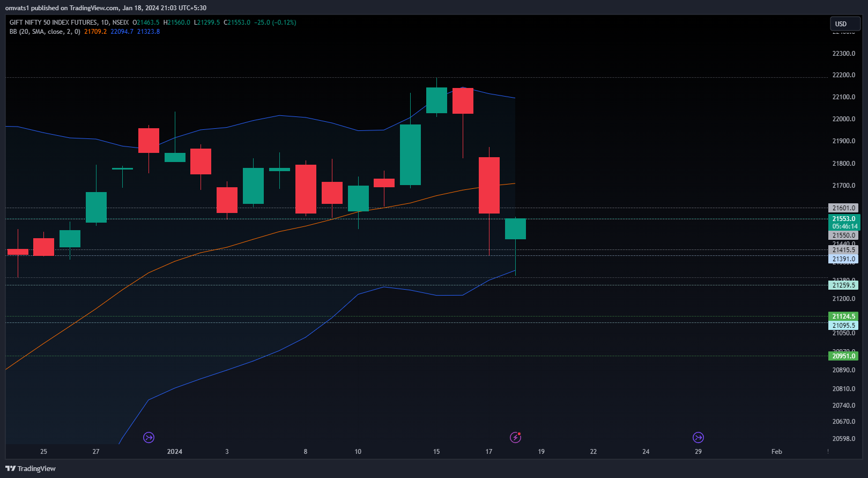Click the 22000.0 price axis value
The height and width of the screenshot is (478, 868).
coord(844,119)
